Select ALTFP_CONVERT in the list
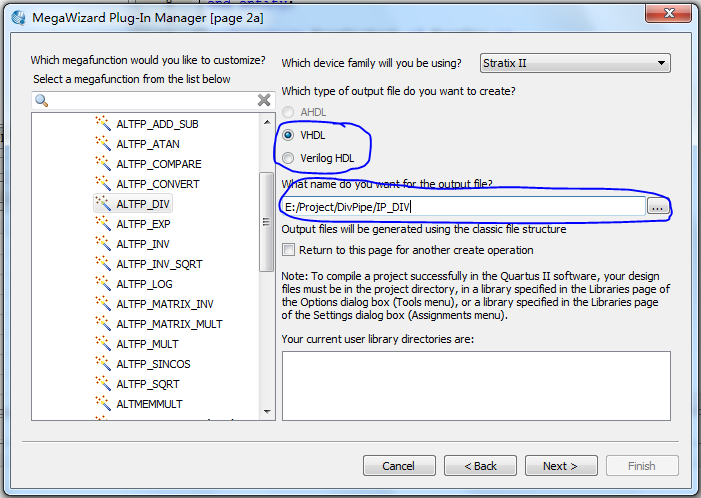This screenshot has width=701, height=498. click(158, 184)
